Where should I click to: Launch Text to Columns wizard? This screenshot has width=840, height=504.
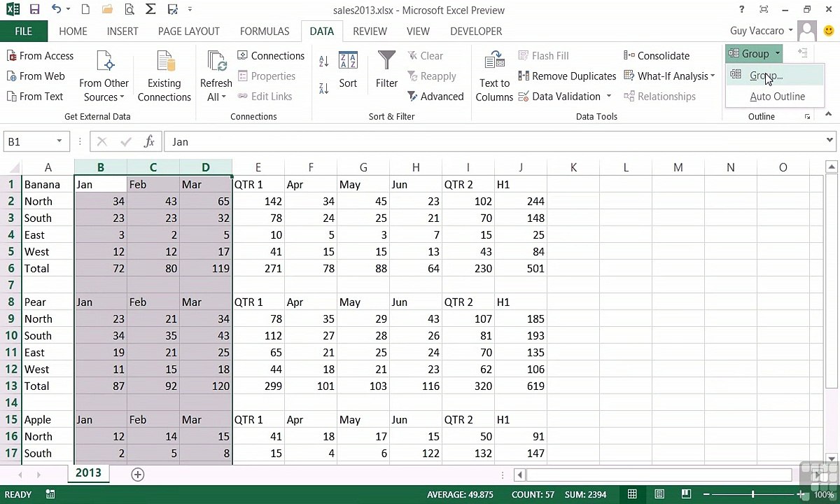pos(494,76)
